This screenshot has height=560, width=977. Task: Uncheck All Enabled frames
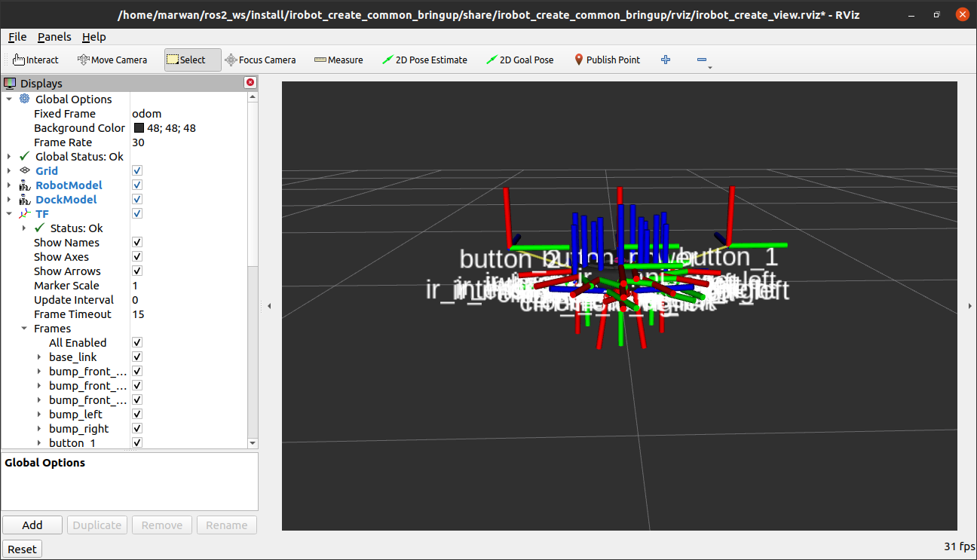click(137, 342)
